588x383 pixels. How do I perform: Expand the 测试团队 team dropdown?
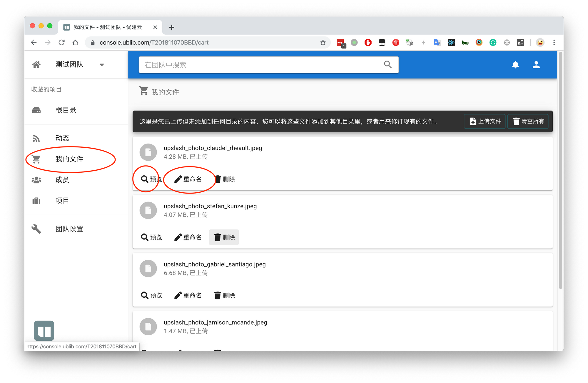tap(102, 65)
